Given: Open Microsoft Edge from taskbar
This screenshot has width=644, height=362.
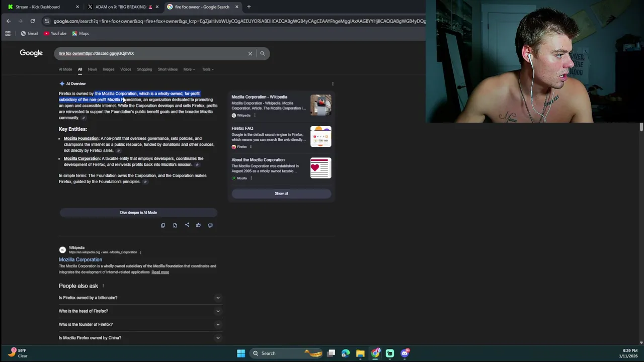Looking at the screenshot, I should pyautogui.click(x=346, y=353).
